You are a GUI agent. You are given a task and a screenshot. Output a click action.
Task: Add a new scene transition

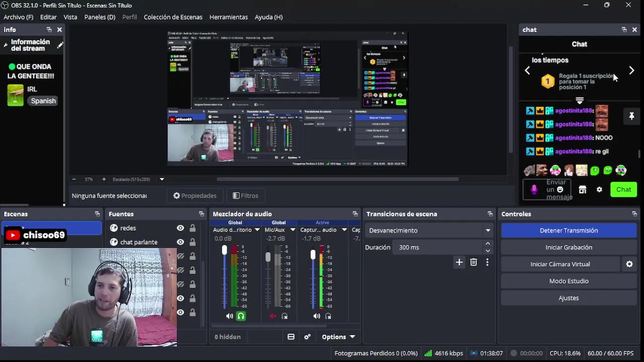[459, 262]
